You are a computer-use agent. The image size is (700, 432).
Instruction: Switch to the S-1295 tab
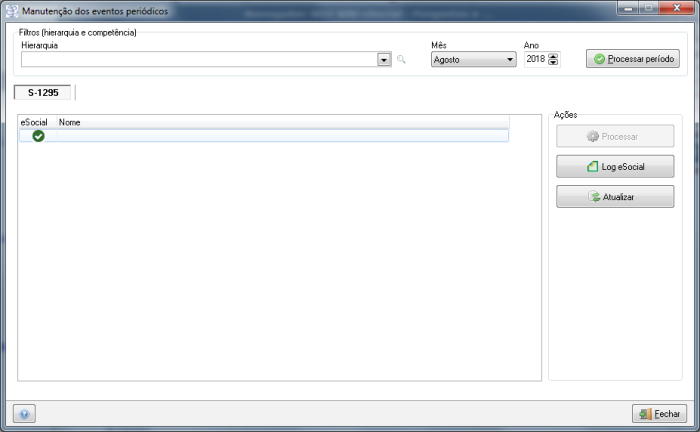pos(43,92)
